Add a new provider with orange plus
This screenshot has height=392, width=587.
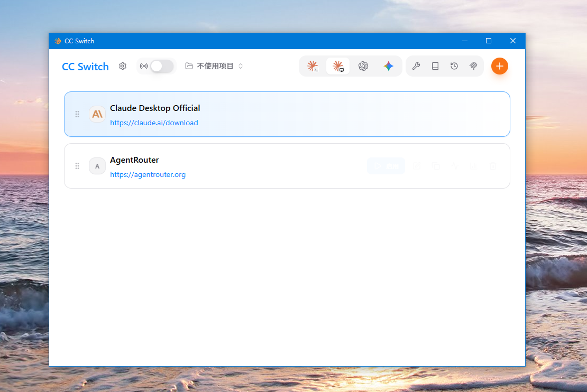pos(499,66)
